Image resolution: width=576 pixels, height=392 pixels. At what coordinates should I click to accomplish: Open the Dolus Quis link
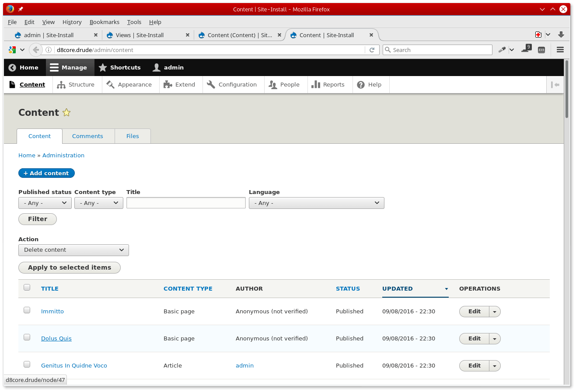(56, 339)
